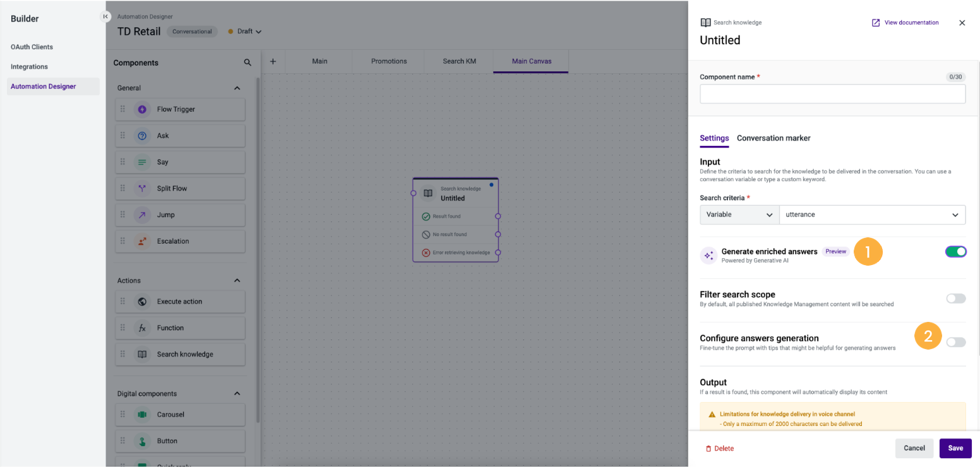Disable Generate enriched answers toggle
The image size is (980, 467).
[x=955, y=252]
